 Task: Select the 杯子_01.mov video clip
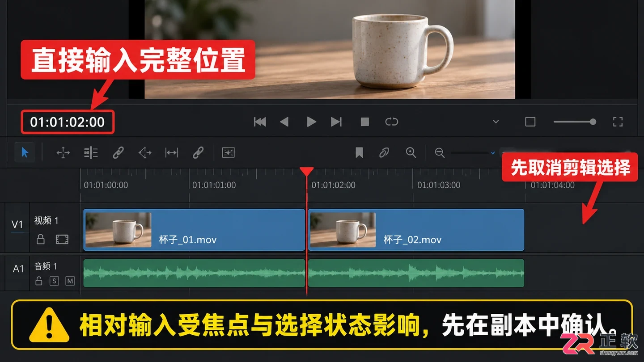click(194, 230)
